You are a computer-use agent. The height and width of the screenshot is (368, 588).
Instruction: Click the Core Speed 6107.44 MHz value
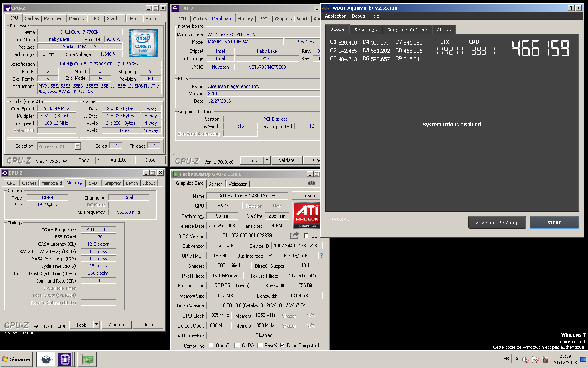(56, 109)
